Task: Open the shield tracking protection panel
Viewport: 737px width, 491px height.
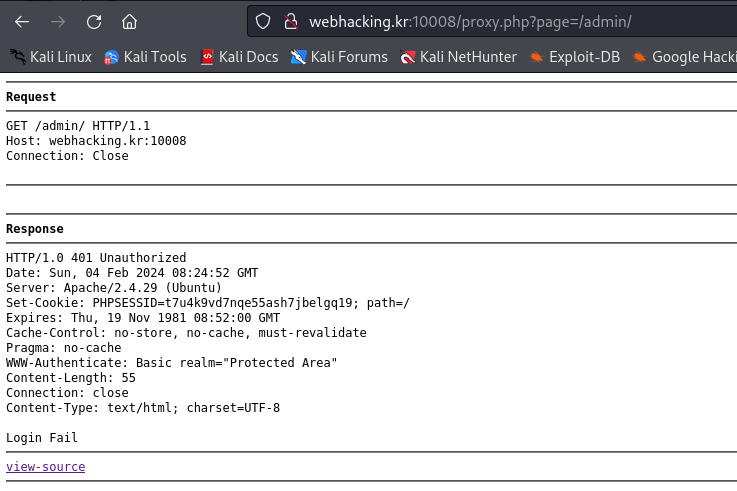Action: coord(263,21)
